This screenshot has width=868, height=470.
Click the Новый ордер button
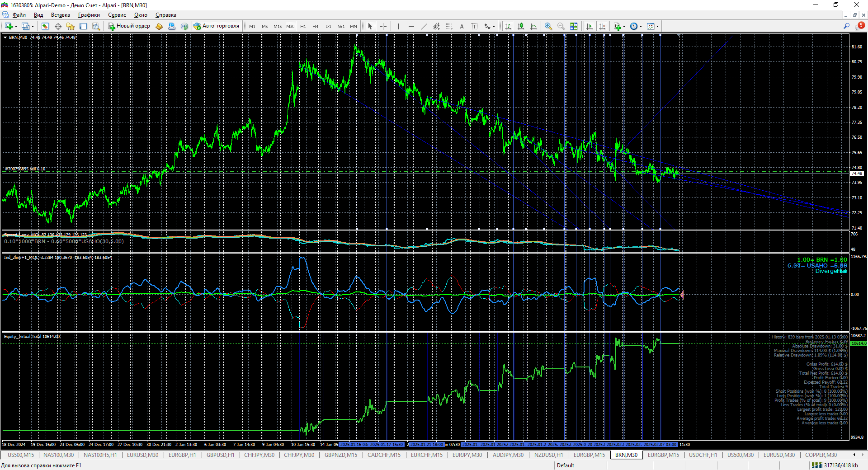pyautogui.click(x=129, y=26)
